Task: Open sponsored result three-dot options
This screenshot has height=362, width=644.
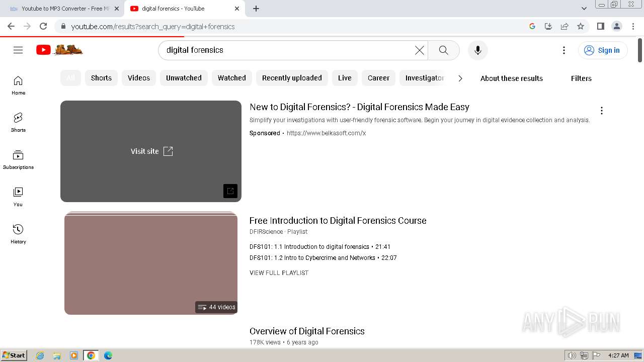Action: (x=602, y=111)
